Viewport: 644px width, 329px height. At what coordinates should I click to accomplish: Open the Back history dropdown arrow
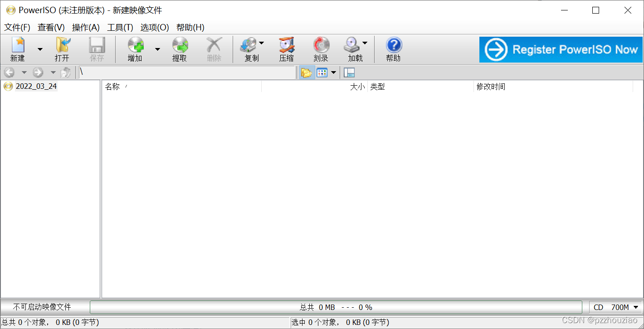(x=24, y=73)
